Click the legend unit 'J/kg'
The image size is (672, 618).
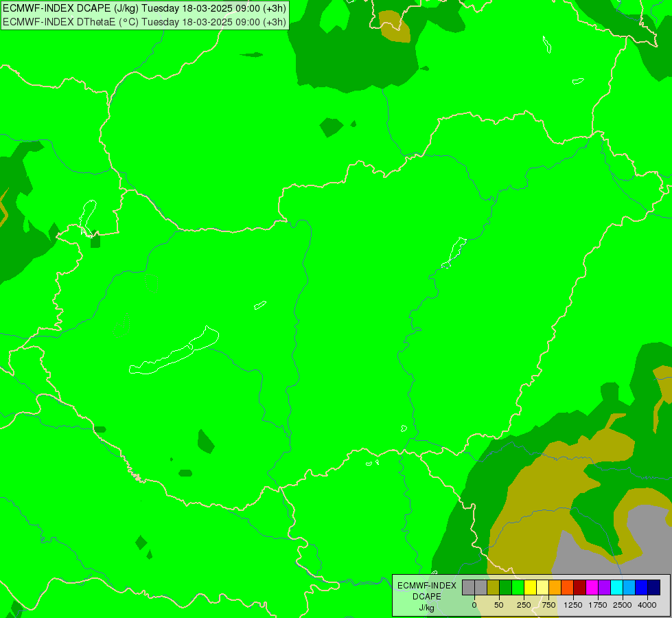(427, 608)
